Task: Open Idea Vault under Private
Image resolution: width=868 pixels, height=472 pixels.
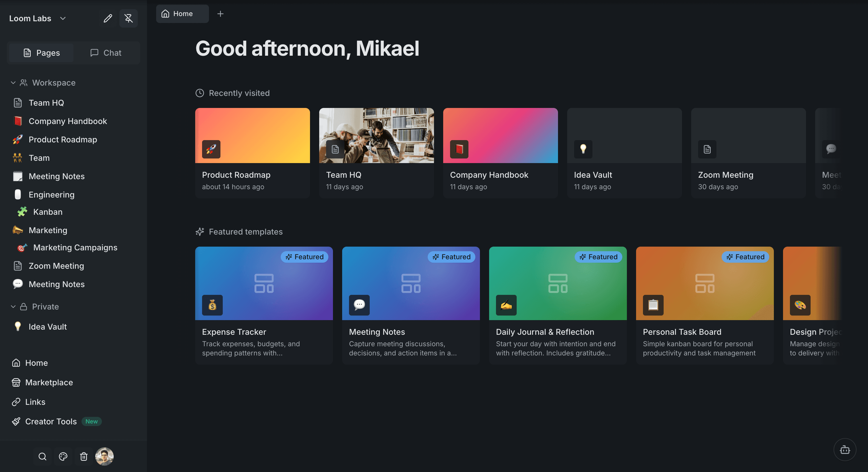Action: 48,326
